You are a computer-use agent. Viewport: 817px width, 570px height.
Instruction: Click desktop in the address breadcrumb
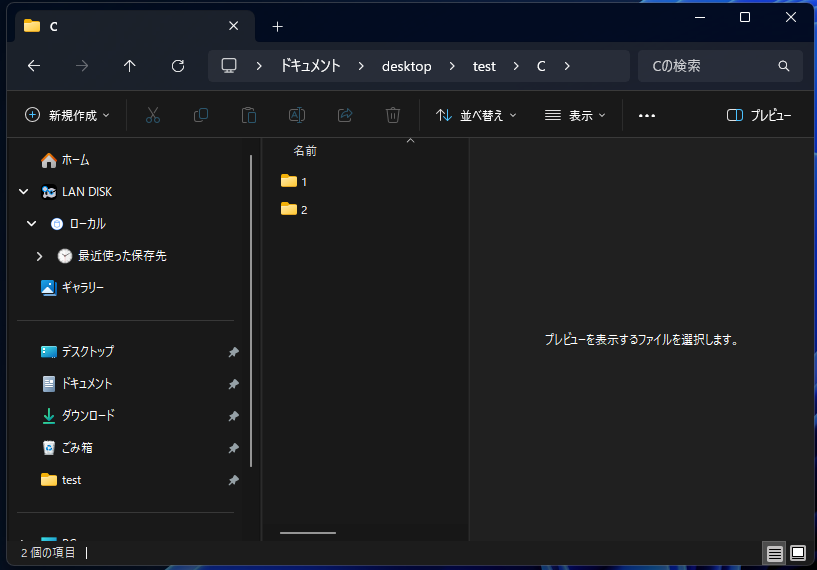tap(406, 66)
